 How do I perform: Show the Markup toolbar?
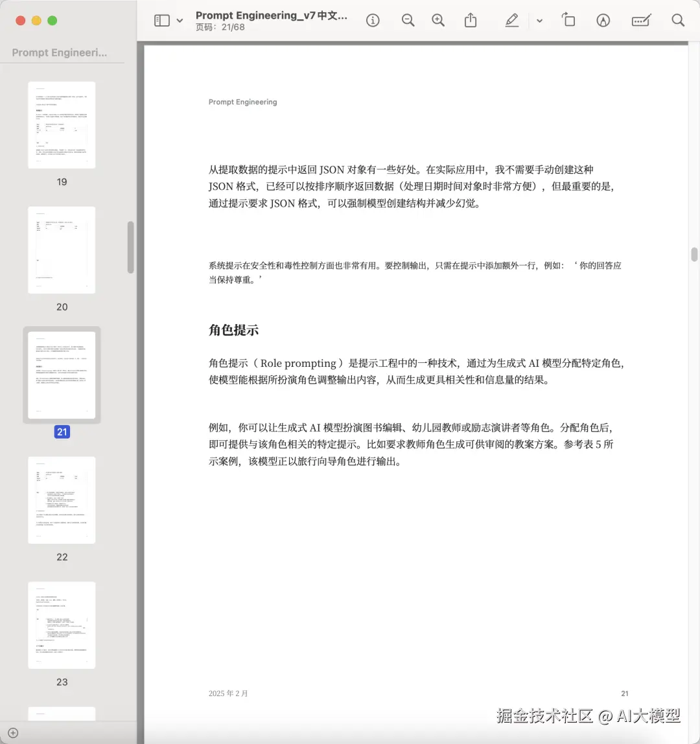coord(603,20)
